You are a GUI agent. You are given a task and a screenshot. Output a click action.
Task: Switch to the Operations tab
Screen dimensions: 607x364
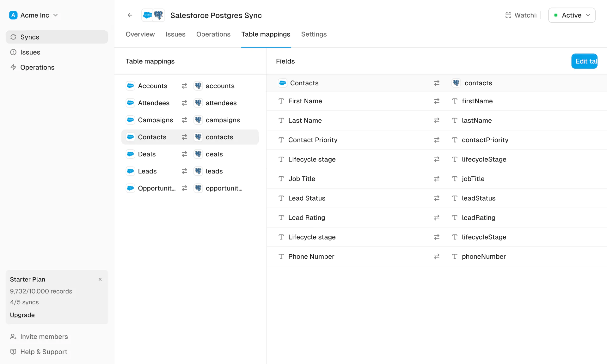(x=213, y=34)
